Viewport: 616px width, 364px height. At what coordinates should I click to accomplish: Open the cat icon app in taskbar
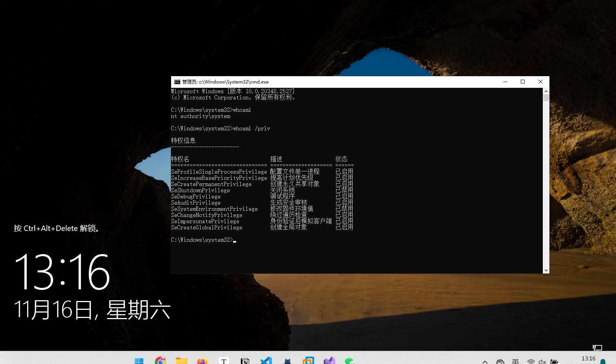click(287, 361)
